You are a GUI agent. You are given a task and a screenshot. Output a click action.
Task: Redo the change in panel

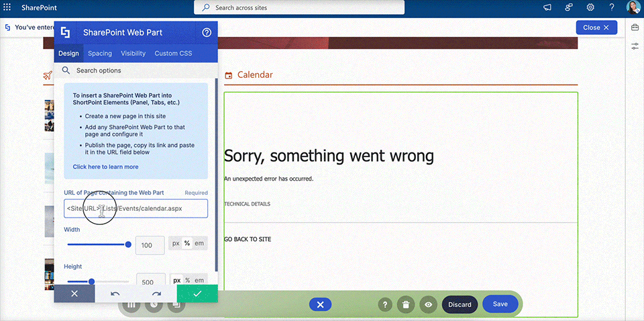[x=156, y=293]
